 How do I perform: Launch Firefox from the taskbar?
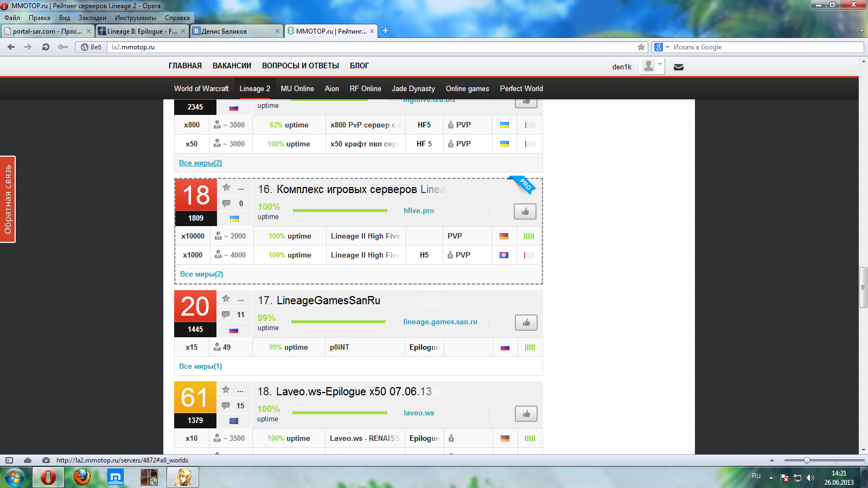pyautogui.click(x=82, y=478)
